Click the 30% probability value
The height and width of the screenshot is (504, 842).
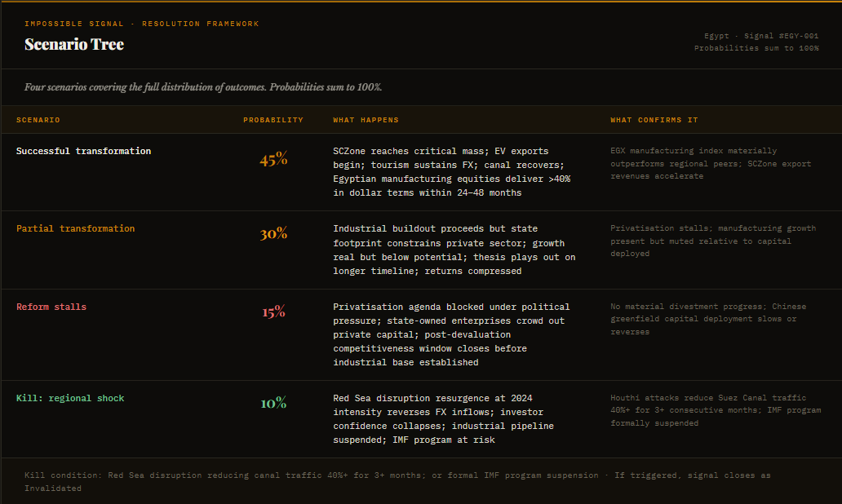tap(273, 233)
